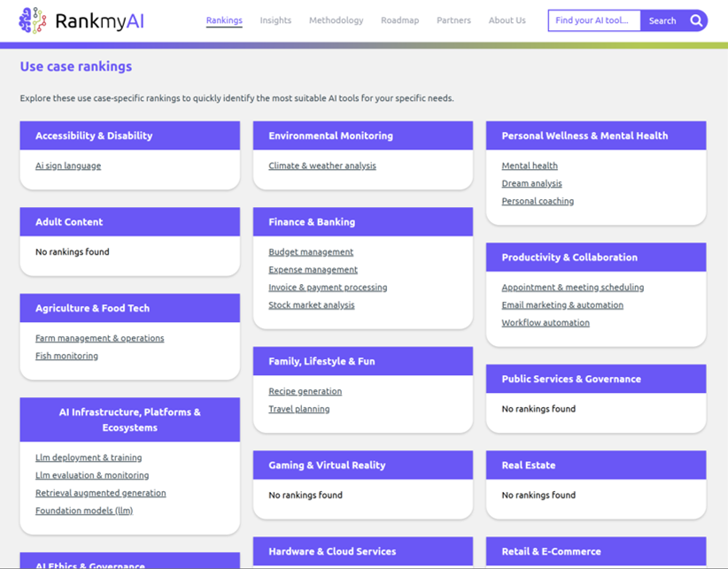The height and width of the screenshot is (569, 728).
Task: Click the RankmyAI brain logo icon
Action: (x=33, y=20)
